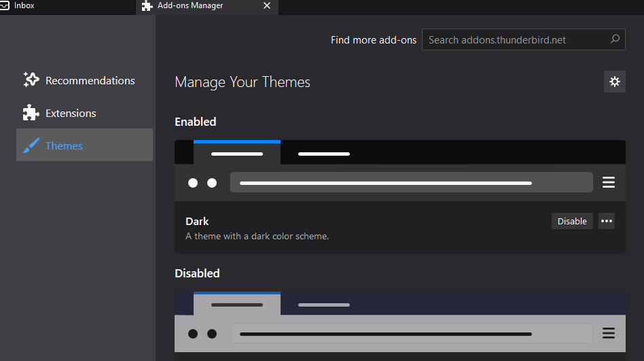Switch to the Inbox tab
Viewport: 644px width, 361px height.
pos(24,5)
